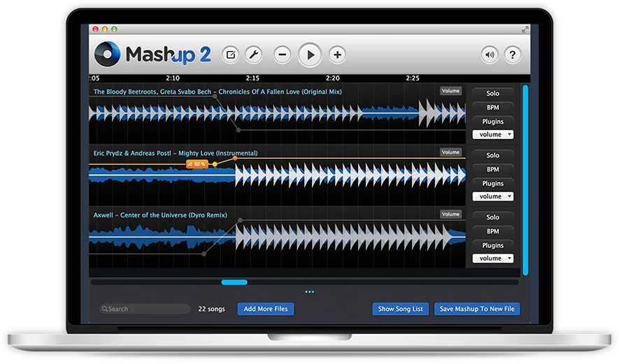Click the lower volume envelope point on Bloody Beetroots track
Viewport: 619px width, 364px height.
point(239,130)
